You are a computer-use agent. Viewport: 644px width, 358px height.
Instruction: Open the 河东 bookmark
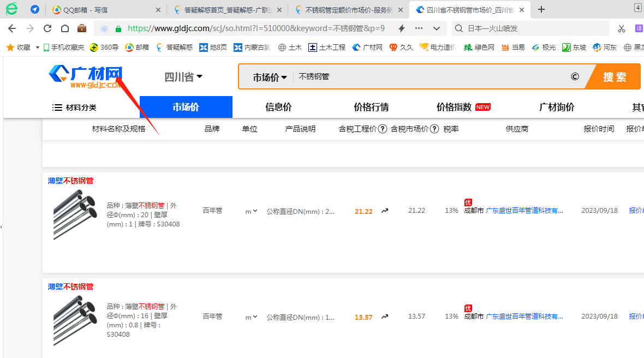pyautogui.click(x=605, y=47)
